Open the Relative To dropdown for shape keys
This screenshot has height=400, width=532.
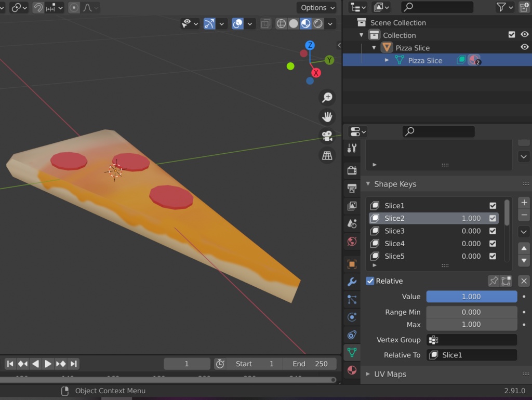click(471, 355)
